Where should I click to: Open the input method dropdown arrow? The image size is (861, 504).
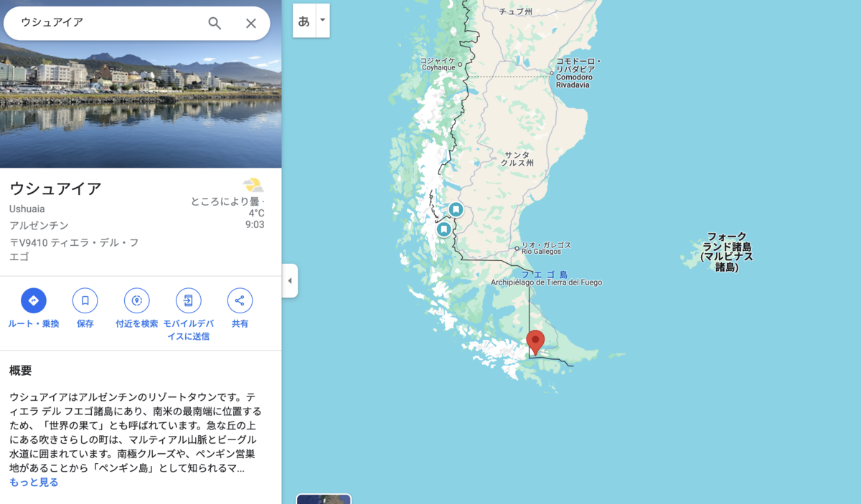323,20
